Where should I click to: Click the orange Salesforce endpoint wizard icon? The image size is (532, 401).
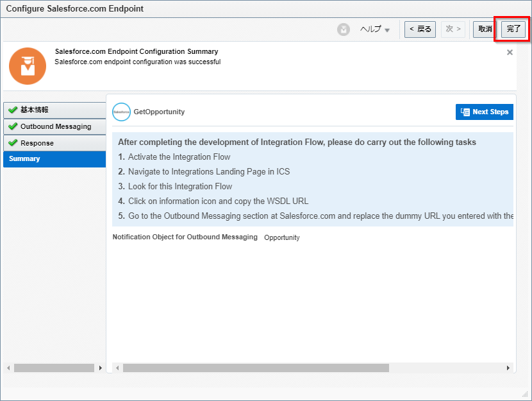point(28,66)
